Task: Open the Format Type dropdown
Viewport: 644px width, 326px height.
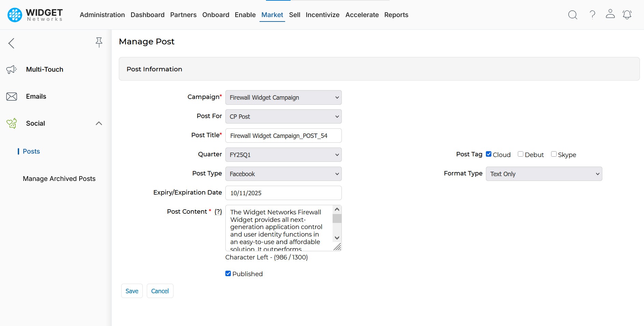Action: tap(544, 174)
